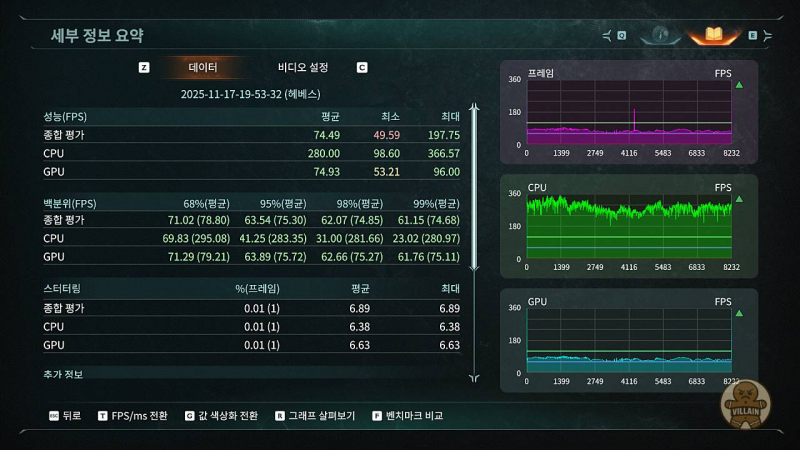Click the scrollbar's bottom arrow
The image size is (800, 450).
click(x=475, y=378)
